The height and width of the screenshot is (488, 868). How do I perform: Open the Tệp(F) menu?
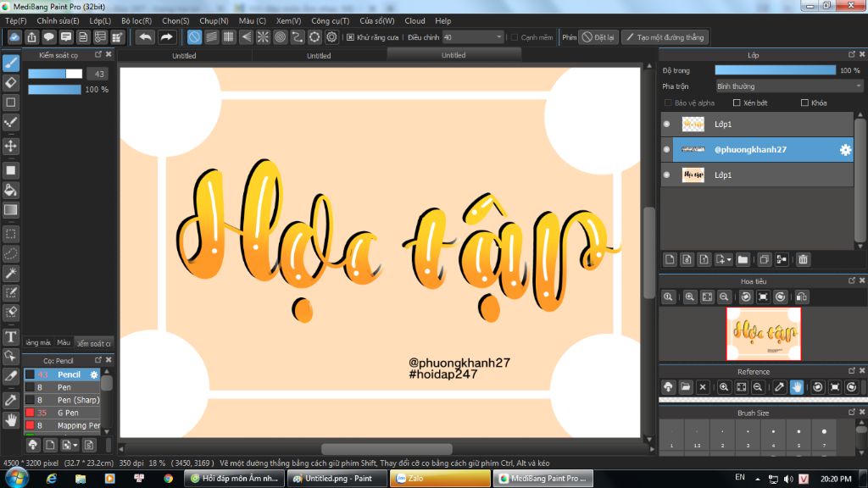click(x=16, y=20)
